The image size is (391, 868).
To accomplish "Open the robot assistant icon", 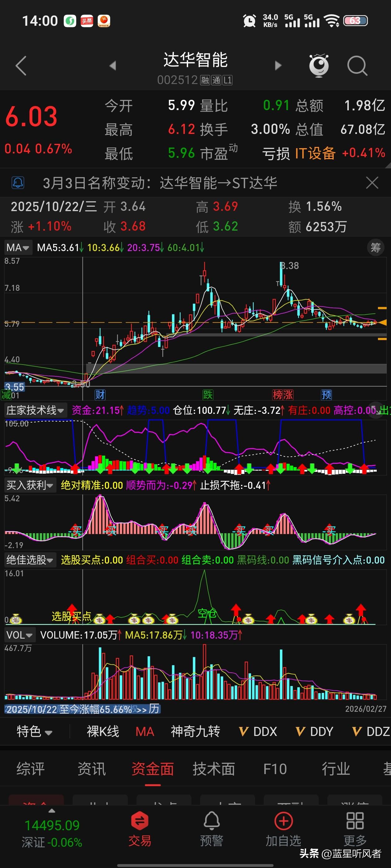I will coord(319,65).
